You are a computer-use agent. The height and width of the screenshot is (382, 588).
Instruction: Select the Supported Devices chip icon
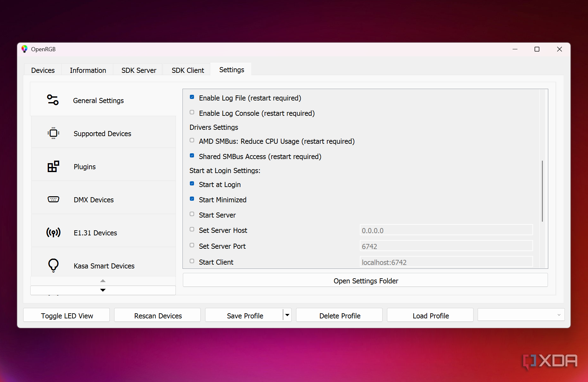[x=53, y=133]
